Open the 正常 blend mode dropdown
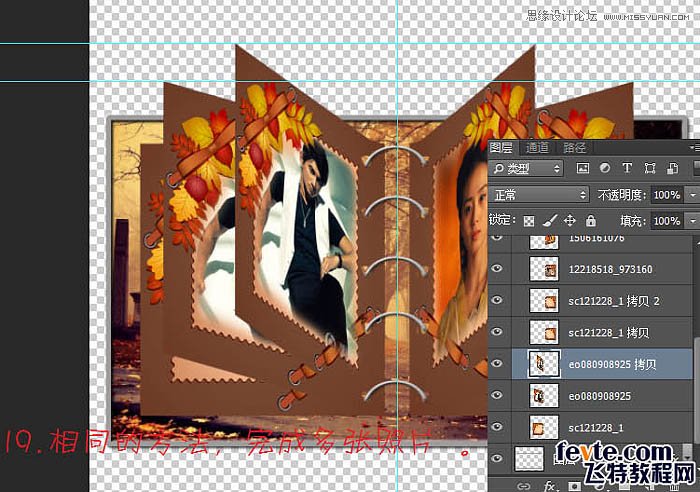This screenshot has width=700, height=492. (539, 195)
